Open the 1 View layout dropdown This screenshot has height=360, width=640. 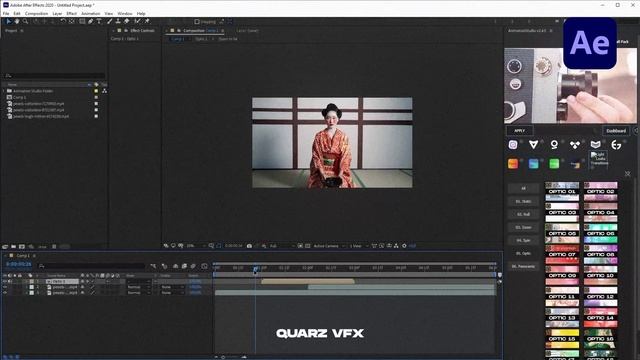358,246
